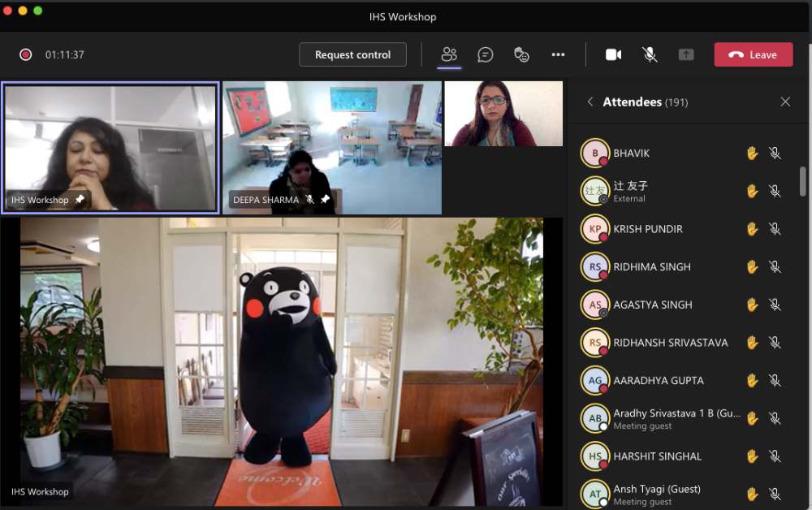Click the macOS yellow minimize window button
The image size is (812, 510).
tap(23, 11)
